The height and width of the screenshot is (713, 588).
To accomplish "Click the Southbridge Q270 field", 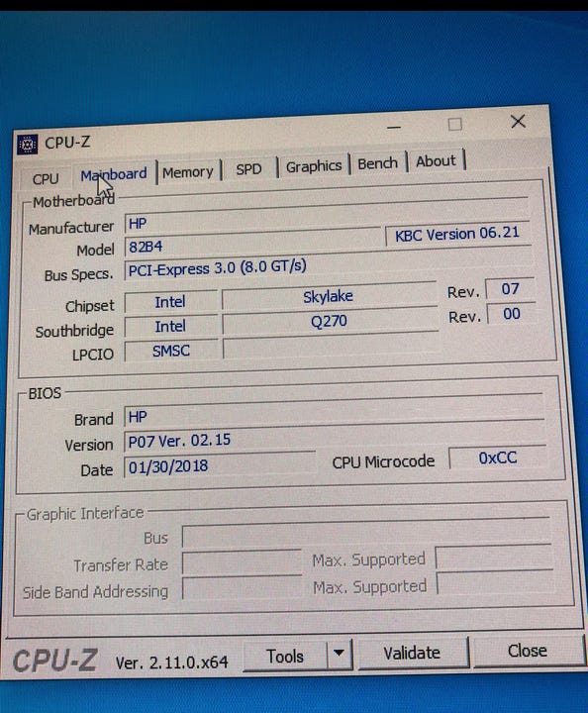I will click(330, 322).
